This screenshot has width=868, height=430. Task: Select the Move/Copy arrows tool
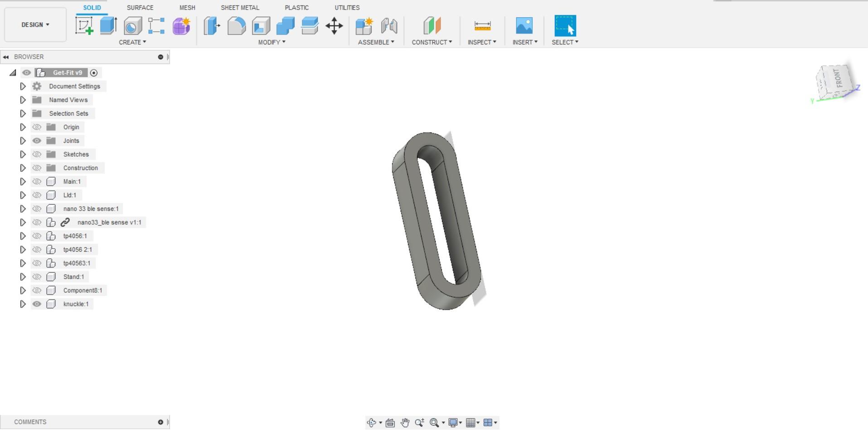click(334, 25)
